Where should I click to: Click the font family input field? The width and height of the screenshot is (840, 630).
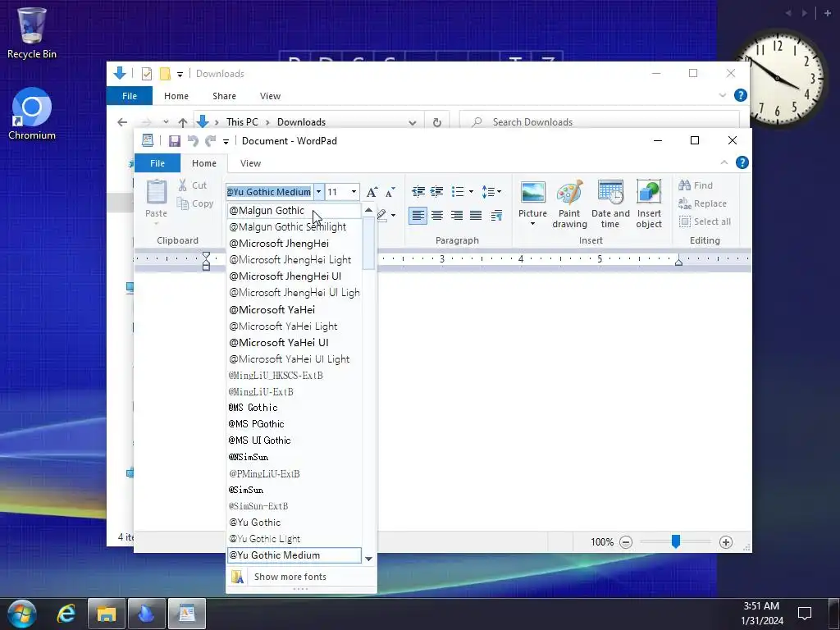coord(269,192)
